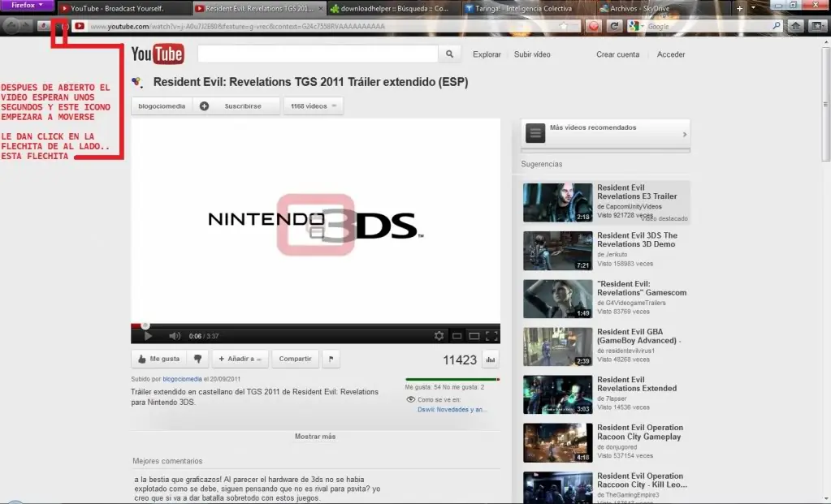
Task: Bookmark this page with the star icon
Action: [564, 26]
